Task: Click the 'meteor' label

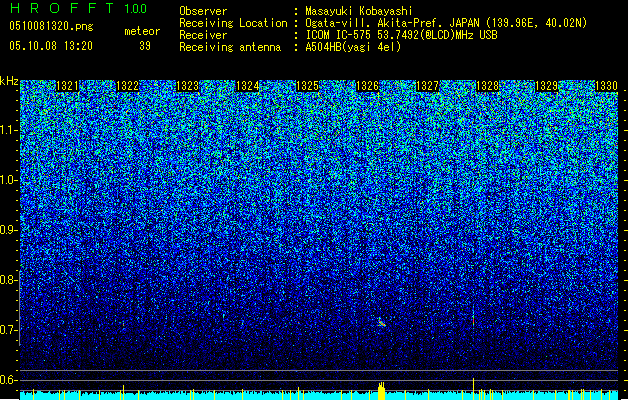Action: point(142,31)
